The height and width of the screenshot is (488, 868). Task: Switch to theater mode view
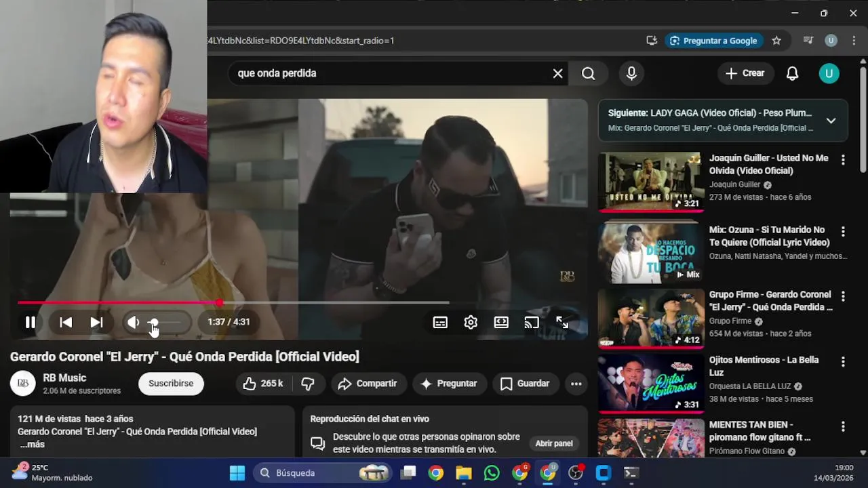click(x=501, y=323)
